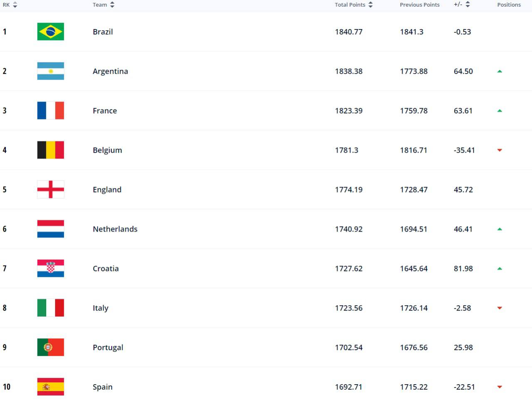Sort by Team column arrows
532x400 pixels.
[x=112, y=5]
